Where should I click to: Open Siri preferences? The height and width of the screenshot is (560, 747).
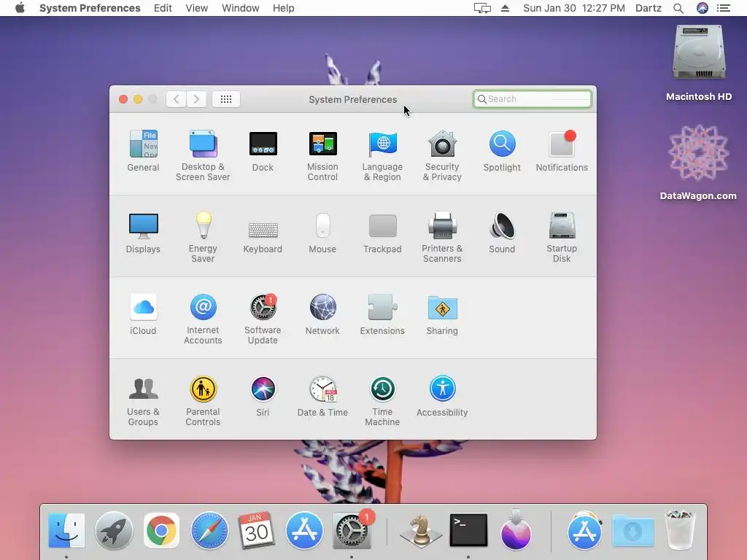pyautogui.click(x=263, y=396)
